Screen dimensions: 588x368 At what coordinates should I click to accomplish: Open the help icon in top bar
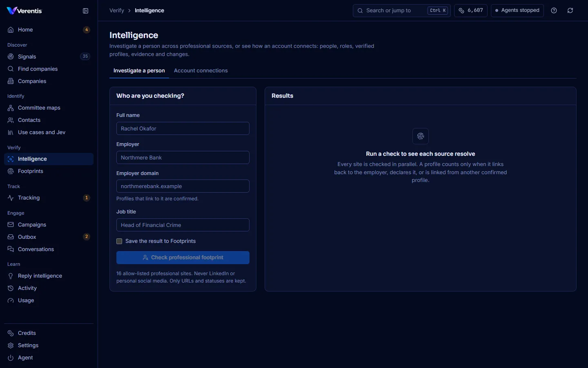point(554,11)
